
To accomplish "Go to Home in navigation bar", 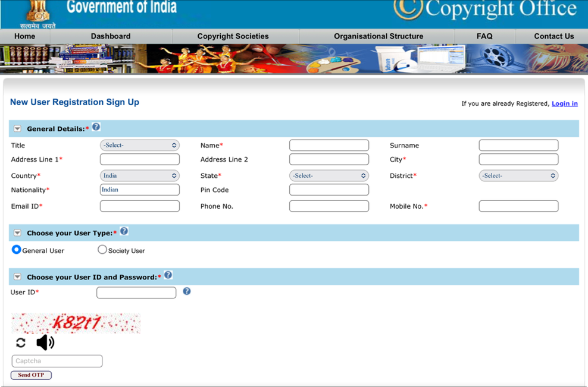I will pyautogui.click(x=25, y=36).
